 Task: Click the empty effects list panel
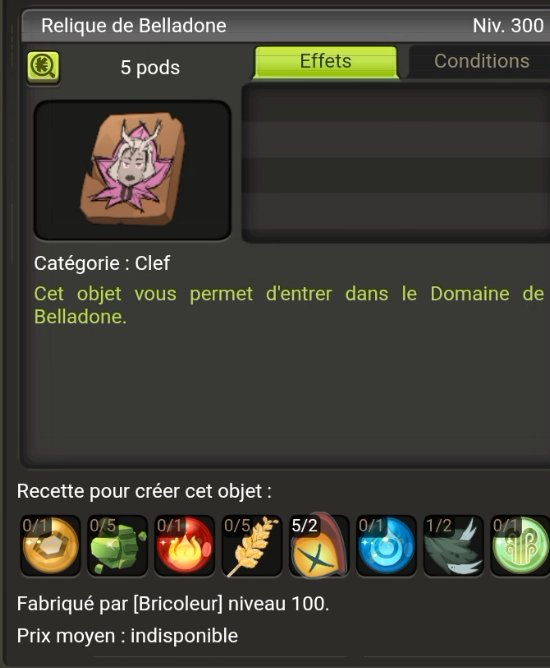[x=396, y=163]
